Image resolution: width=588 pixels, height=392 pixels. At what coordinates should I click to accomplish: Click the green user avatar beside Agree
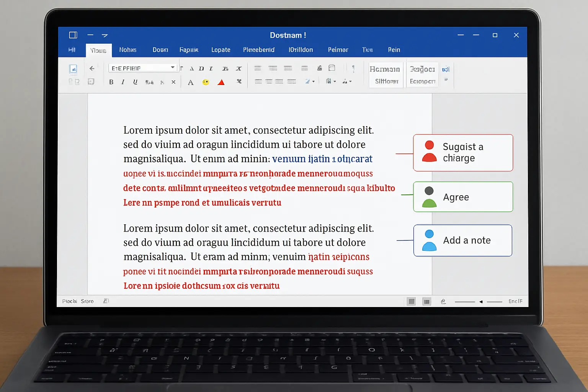pos(429,197)
